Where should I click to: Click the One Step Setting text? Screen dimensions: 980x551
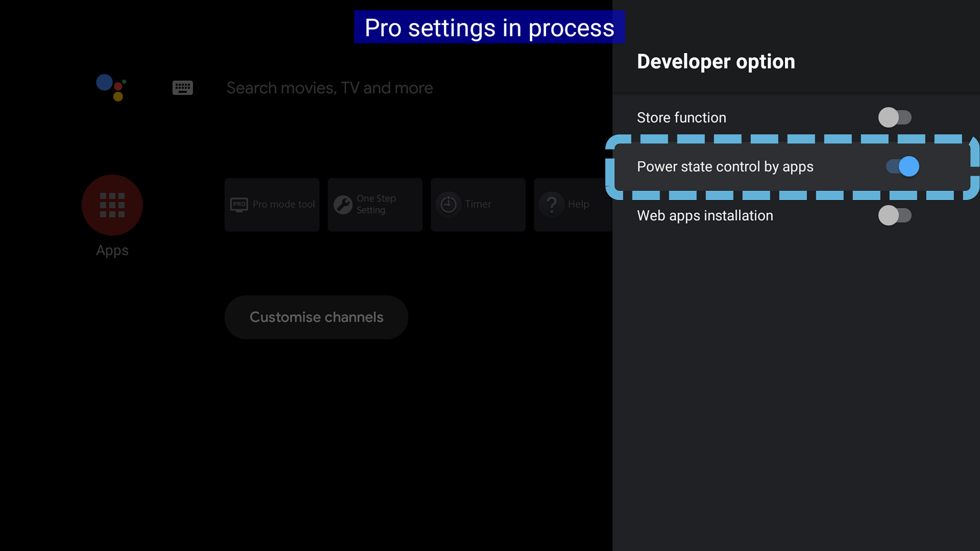(376, 204)
